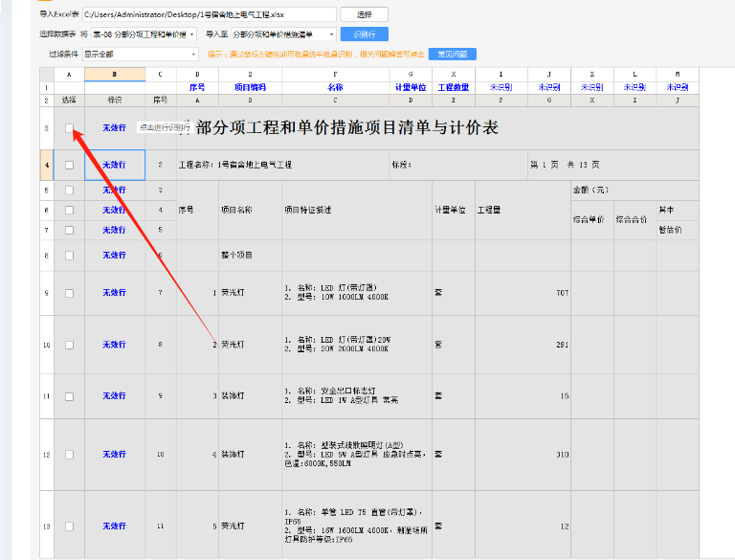Tick the checkbox in grid row 5
The image size is (735, 560).
click(x=69, y=190)
